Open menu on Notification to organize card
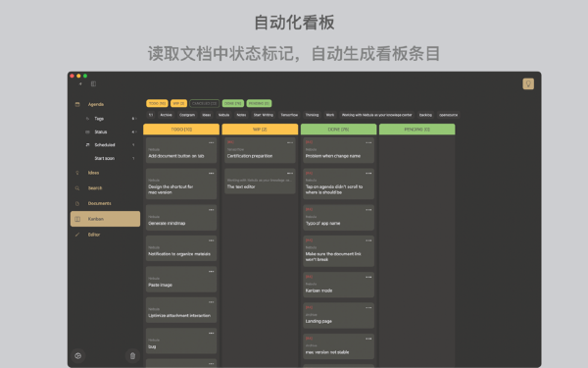Viewport: 588px width, 368px height. point(211,240)
